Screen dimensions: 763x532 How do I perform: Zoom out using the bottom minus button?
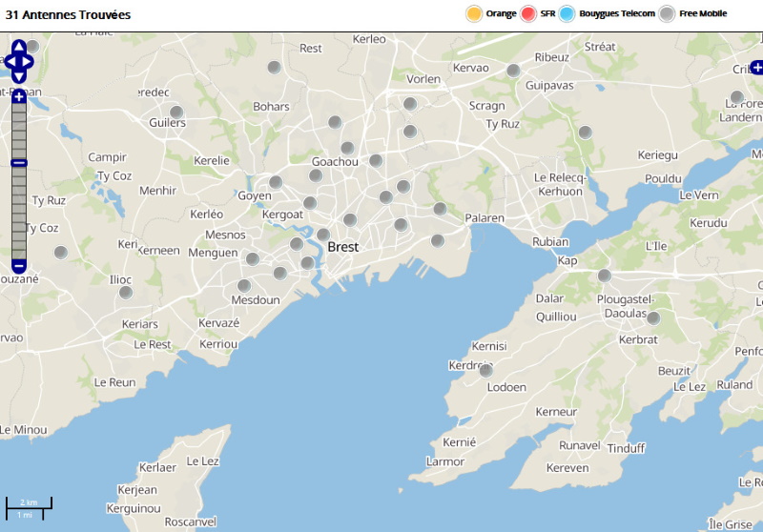click(x=19, y=265)
